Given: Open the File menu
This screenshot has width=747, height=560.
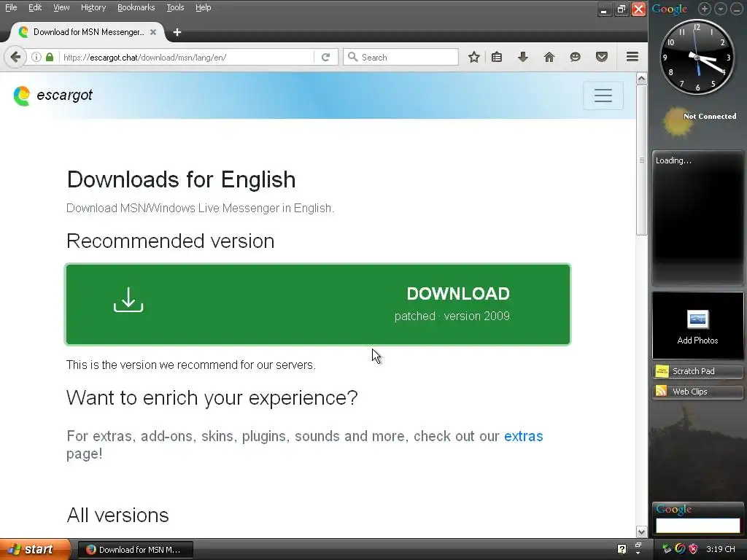Looking at the screenshot, I should (x=11, y=7).
